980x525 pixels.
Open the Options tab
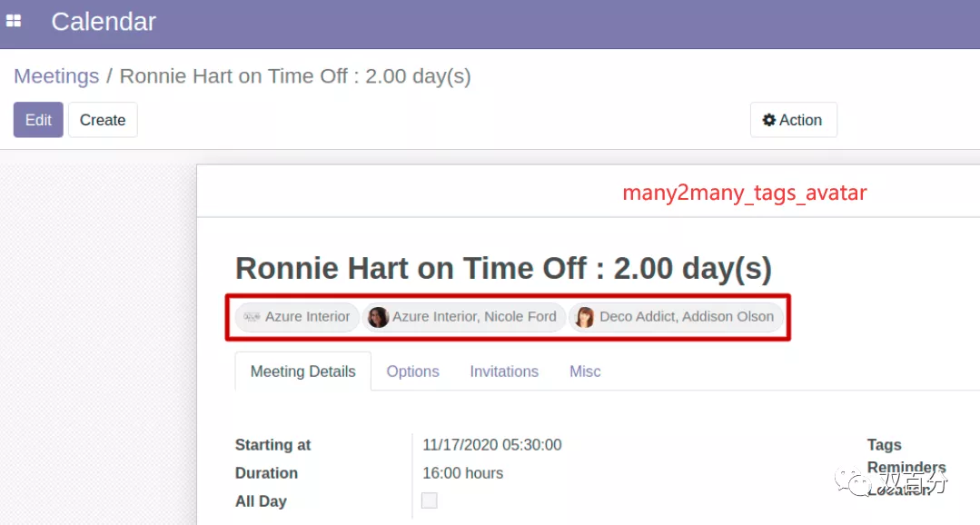[412, 371]
